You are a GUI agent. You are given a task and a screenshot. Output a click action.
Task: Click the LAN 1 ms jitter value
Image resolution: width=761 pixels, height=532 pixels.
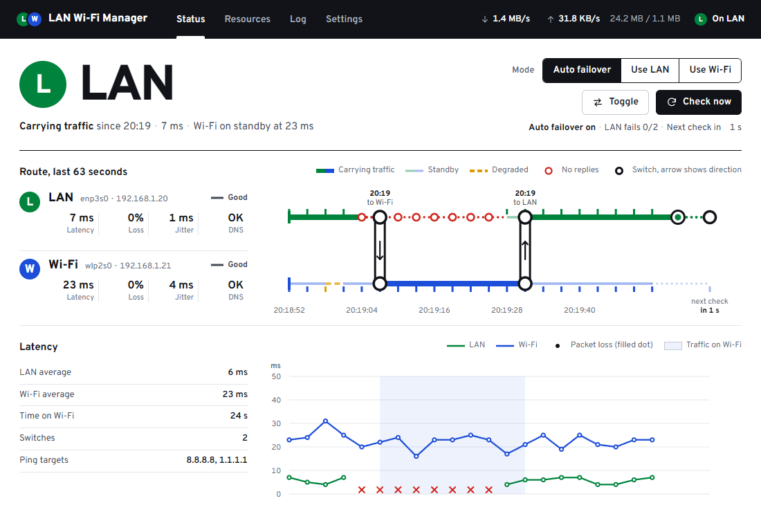point(181,218)
